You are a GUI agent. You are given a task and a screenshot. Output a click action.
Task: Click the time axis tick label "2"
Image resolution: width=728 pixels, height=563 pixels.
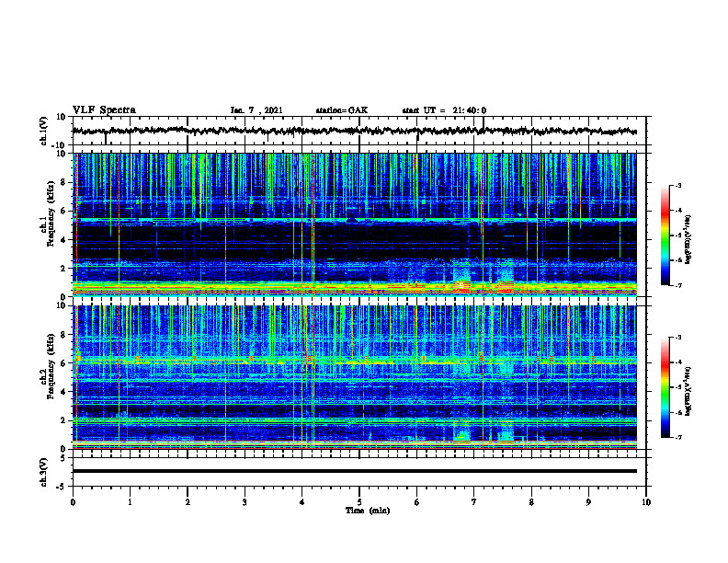point(188,502)
